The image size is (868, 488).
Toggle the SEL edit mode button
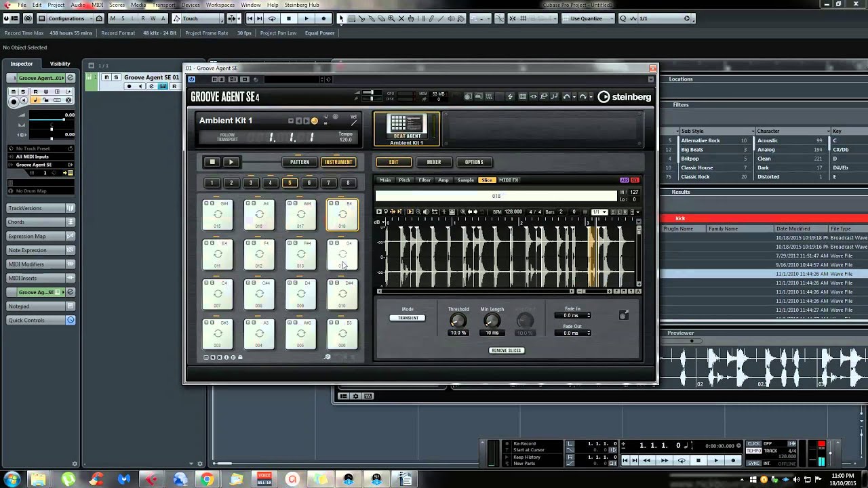click(x=635, y=180)
